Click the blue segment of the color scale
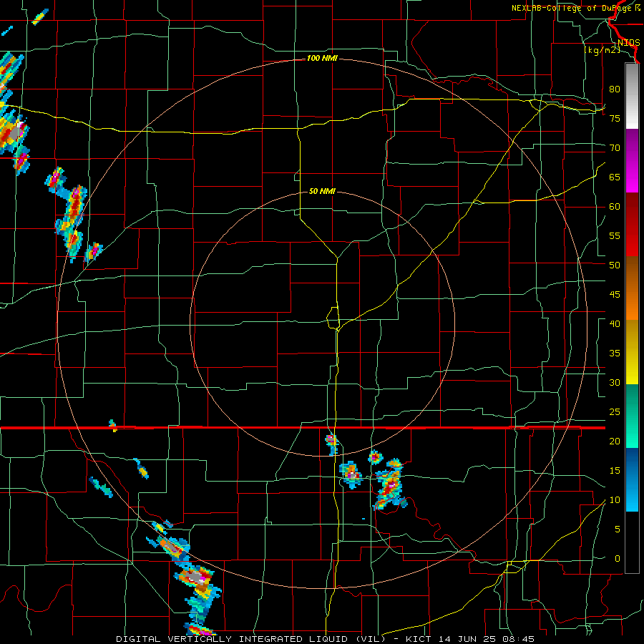This screenshot has height=644, width=644. click(x=632, y=479)
